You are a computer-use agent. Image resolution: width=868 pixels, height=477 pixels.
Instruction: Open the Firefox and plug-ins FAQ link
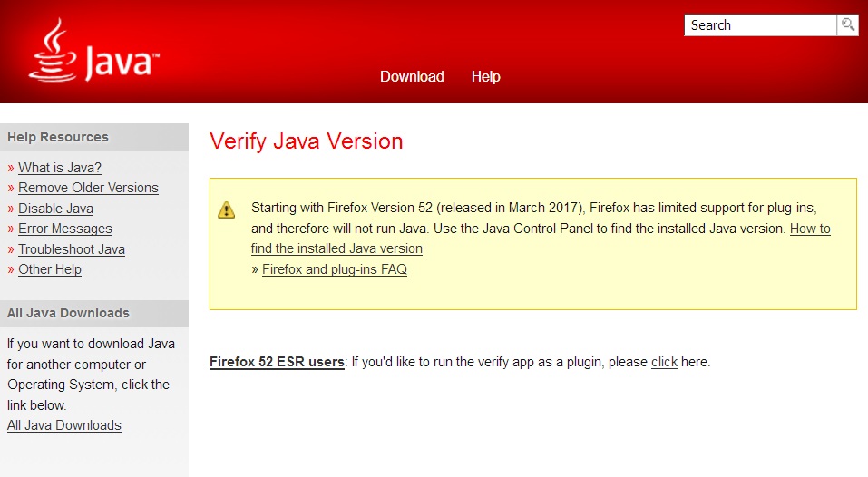coord(335,269)
